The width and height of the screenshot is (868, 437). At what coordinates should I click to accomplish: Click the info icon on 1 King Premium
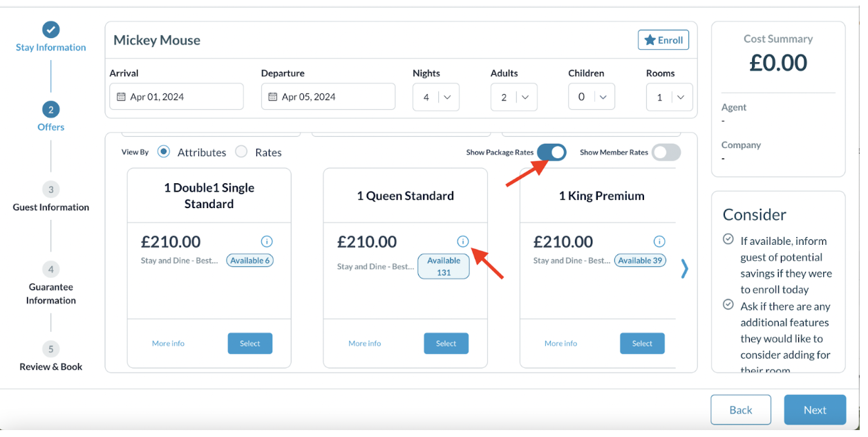pyautogui.click(x=659, y=241)
